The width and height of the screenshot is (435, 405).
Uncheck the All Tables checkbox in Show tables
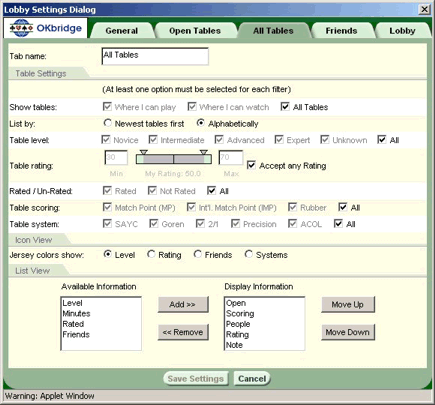coord(285,107)
